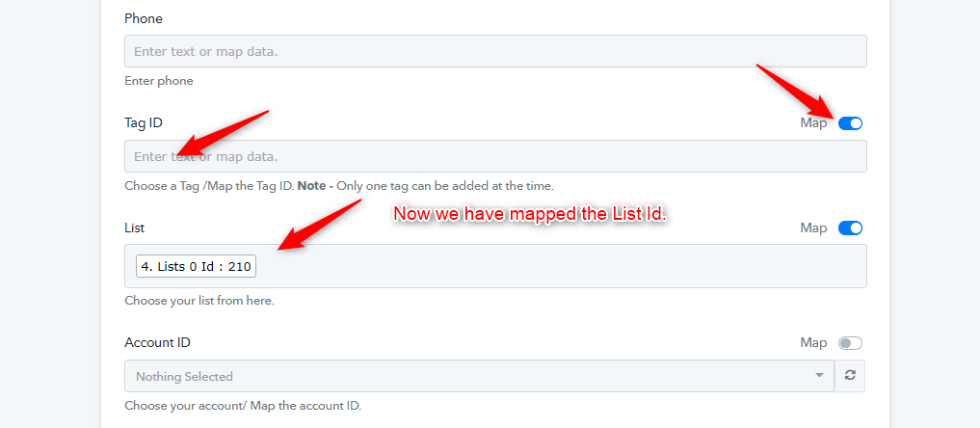Enable the Account ID Map toggle
Image resolution: width=980 pixels, height=428 pixels.
pyautogui.click(x=850, y=343)
